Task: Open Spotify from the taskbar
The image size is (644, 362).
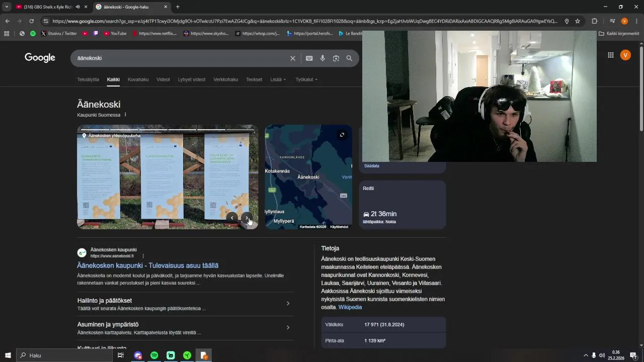Action: tap(154, 355)
